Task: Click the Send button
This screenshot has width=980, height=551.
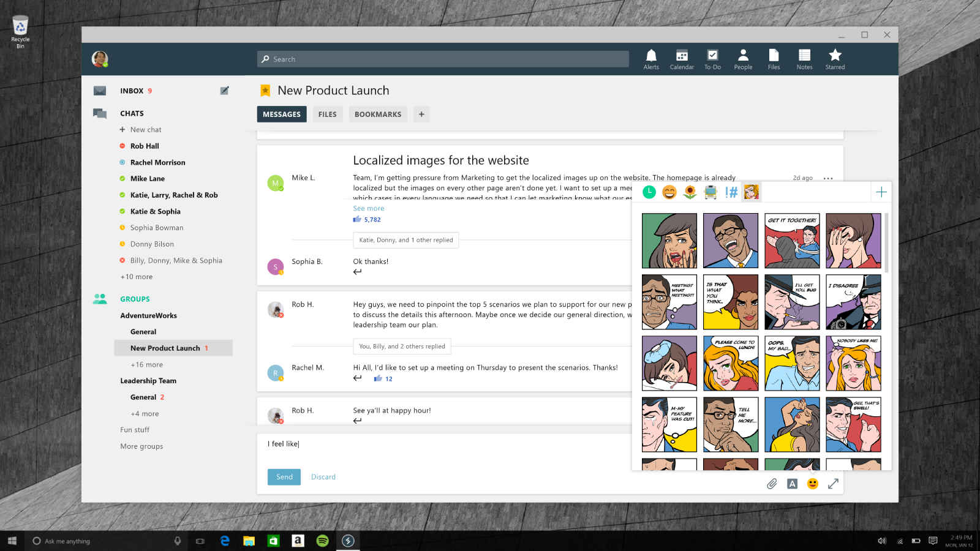Action: (x=284, y=477)
